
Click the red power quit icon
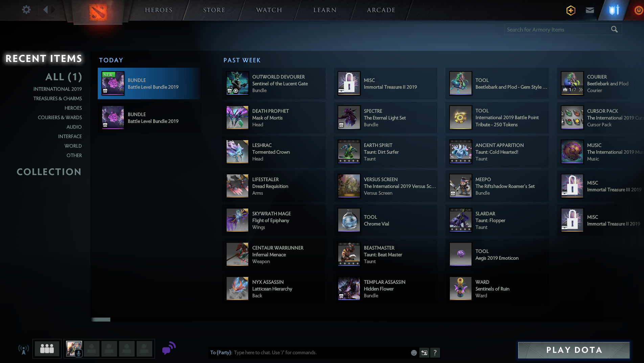coord(638,10)
